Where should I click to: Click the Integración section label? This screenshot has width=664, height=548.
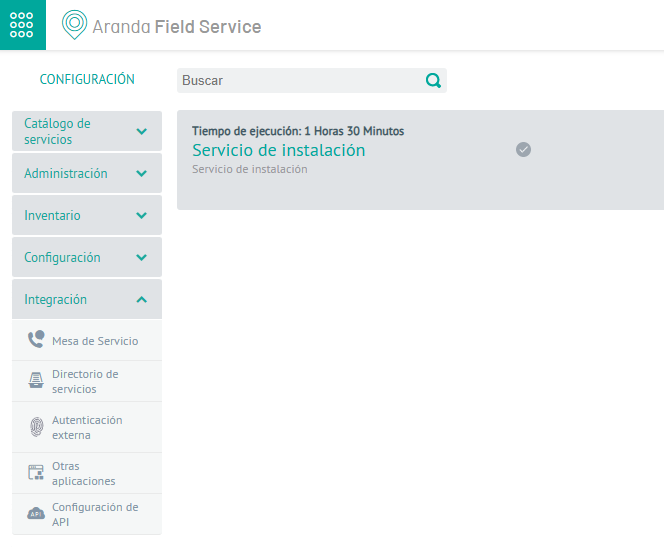click(55, 299)
